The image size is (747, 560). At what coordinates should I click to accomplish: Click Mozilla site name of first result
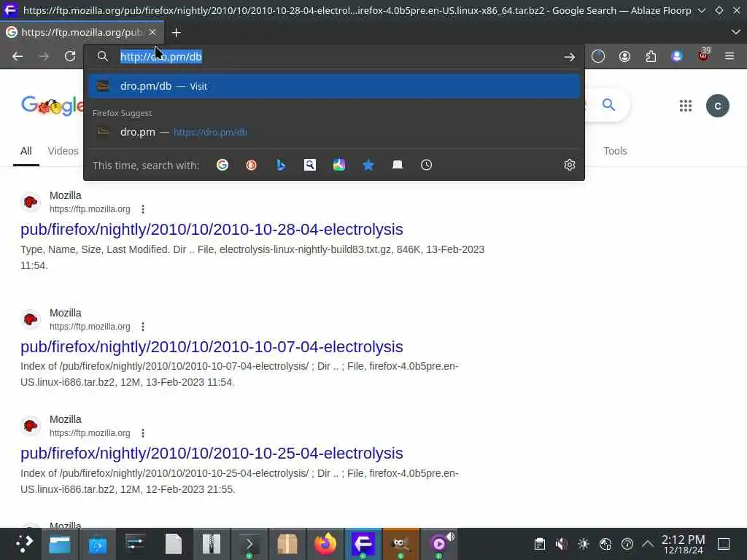pos(65,195)
